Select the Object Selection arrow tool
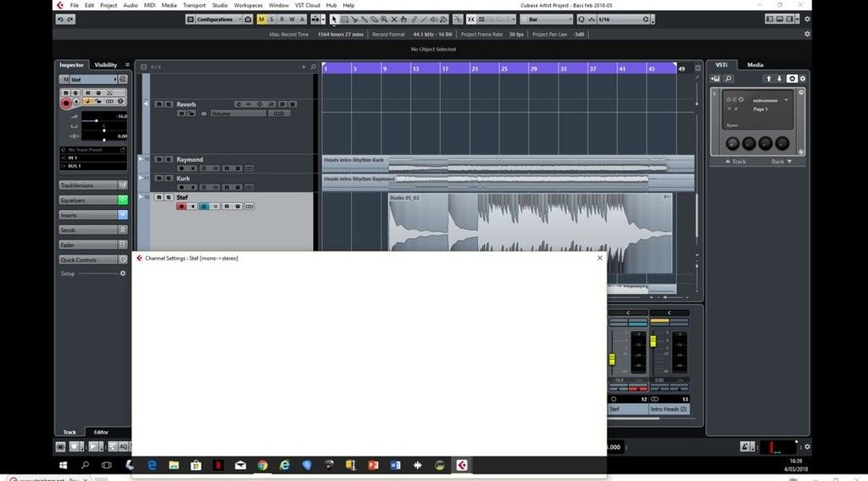868x481 pixels. [x=334, y=19]
